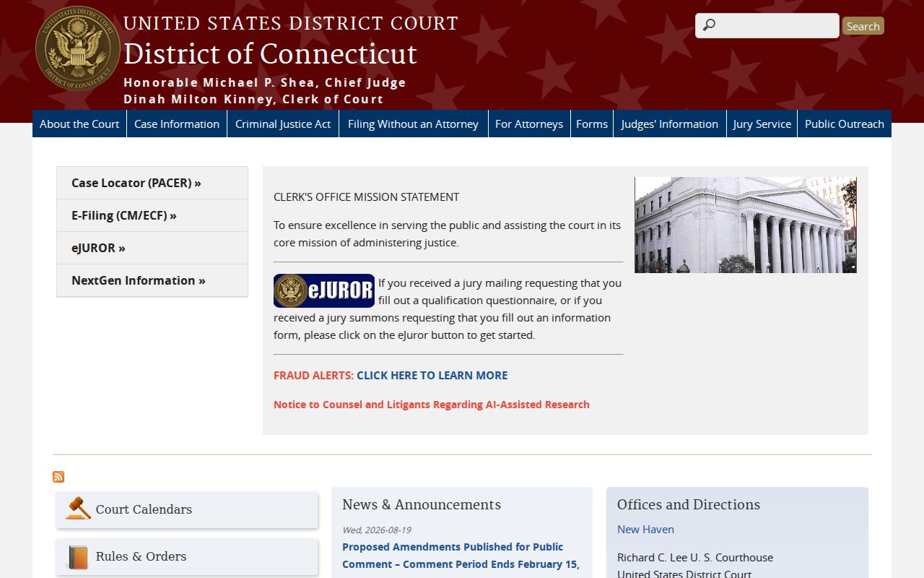Click the New Haven office link
The image size is (924, 578).
pyautogui.click(x=645, y=530)
